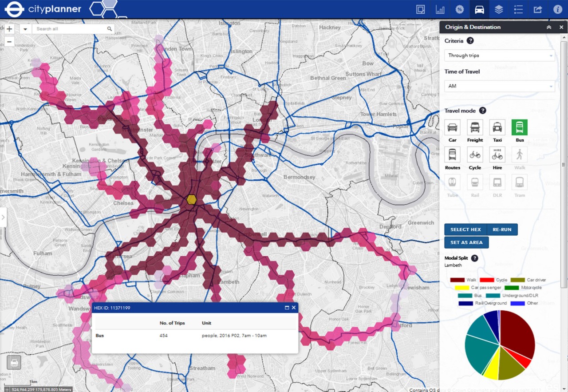The height and width of the screenshot is (392, 568).
Task: Click the yellow selected hexagon on the map
Action: coord(192,199)
